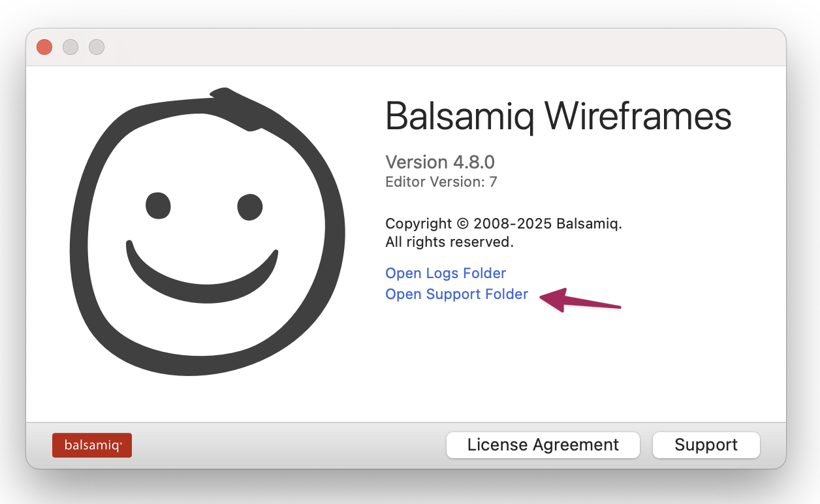Click the Copyright 2008-2025 Balsamiq line
This screenshot has width=820, height=504.
(x=503, y=223)
